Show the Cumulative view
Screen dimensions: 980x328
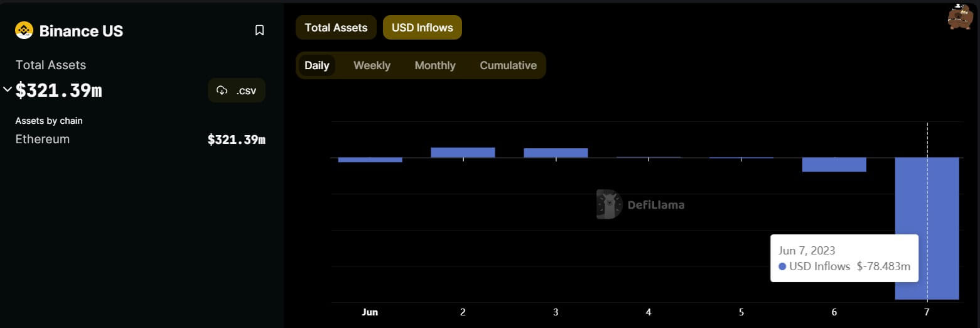tap(508, 65)
